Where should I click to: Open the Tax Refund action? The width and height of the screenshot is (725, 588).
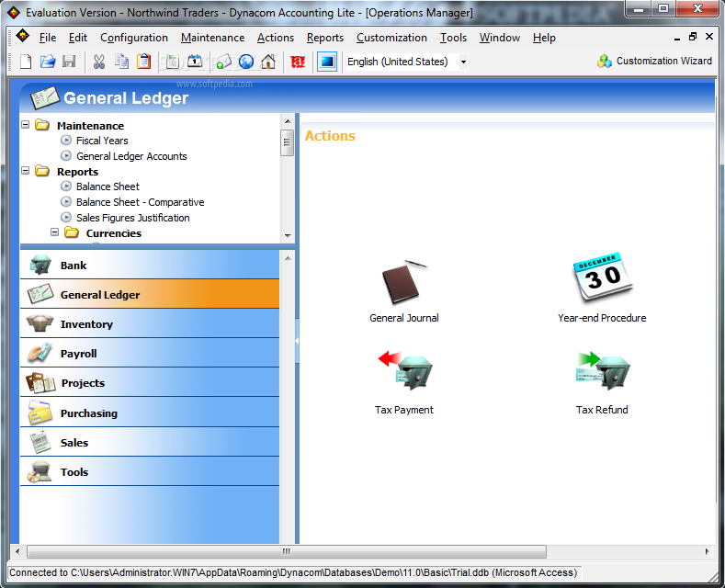tap(602, 384)
